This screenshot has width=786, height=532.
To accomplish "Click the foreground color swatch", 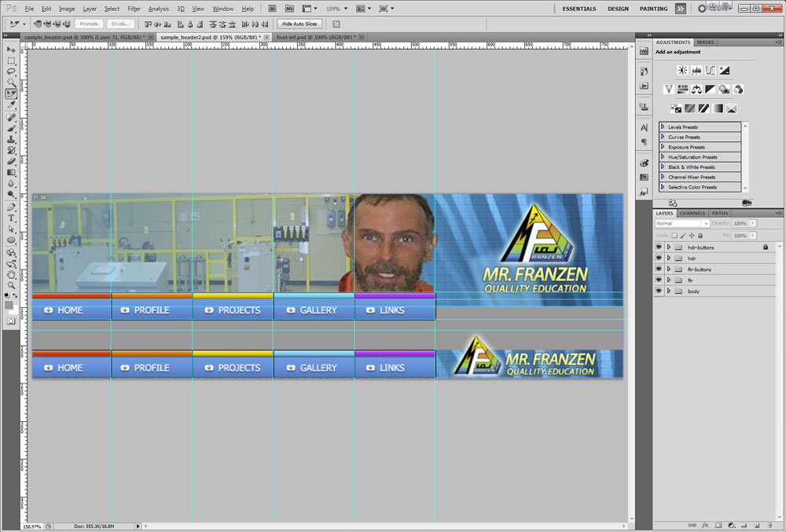I will tap(9, 305).
